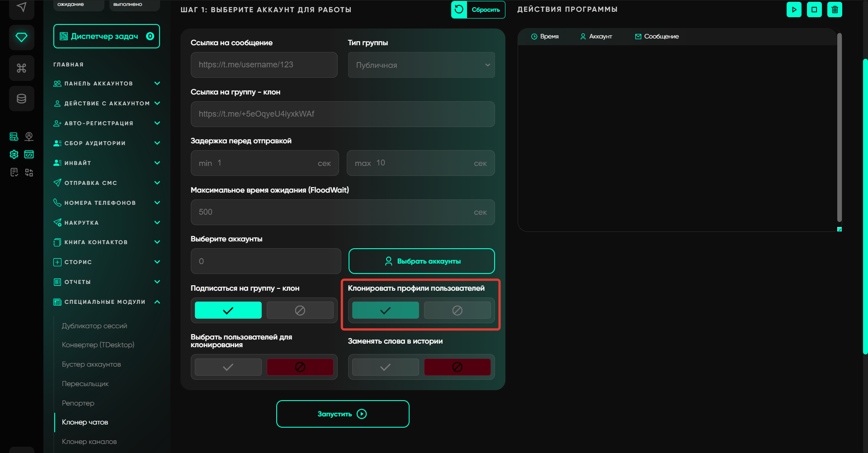Enable replacing words in history
The image size is (868, 453).
point(385,367)
